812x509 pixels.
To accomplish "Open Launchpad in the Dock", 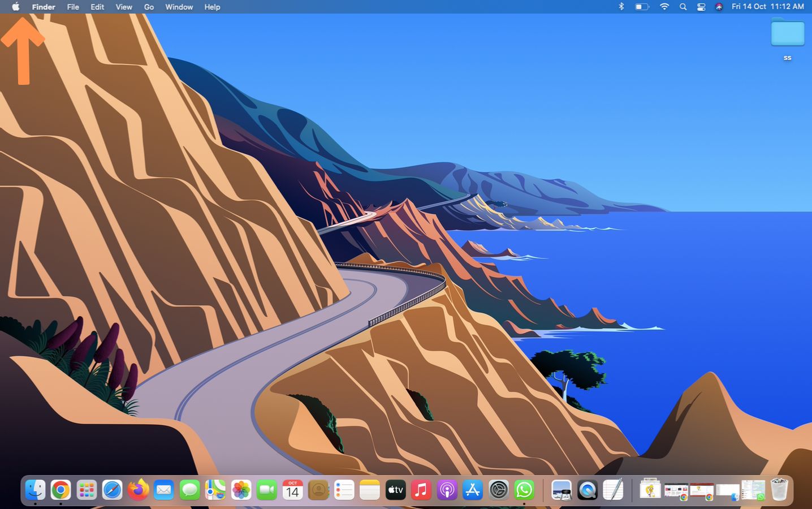I will [87, 490].
